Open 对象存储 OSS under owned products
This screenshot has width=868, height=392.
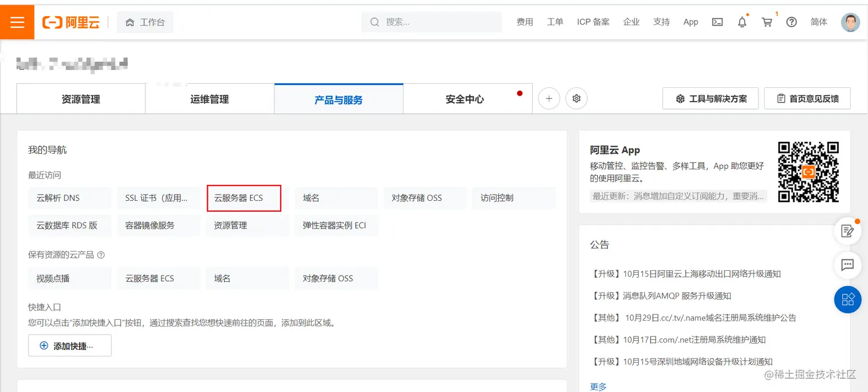click(336, 278)
